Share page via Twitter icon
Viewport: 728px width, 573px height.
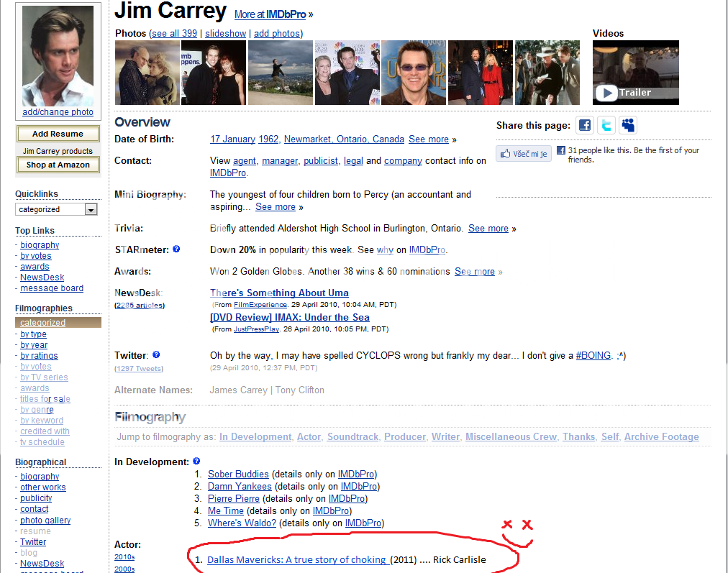tap(607, 125)
